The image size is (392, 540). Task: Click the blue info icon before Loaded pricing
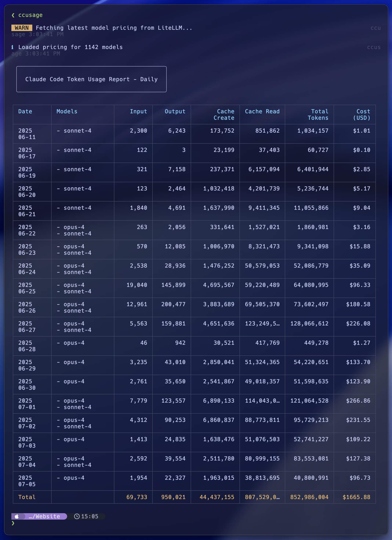click(12, 47)
